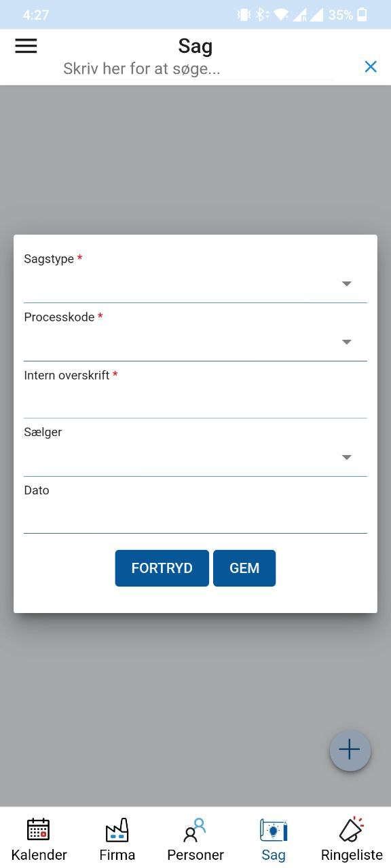Viewport: 391px width, 868px height.
Task: Switch to the Ringeliste tab label
Action: pyautogui.click(x=352, y=855)
